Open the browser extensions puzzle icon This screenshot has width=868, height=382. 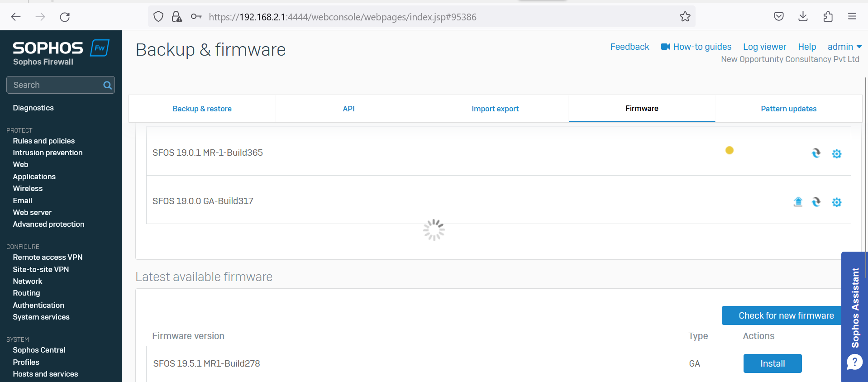coord(828,17)
